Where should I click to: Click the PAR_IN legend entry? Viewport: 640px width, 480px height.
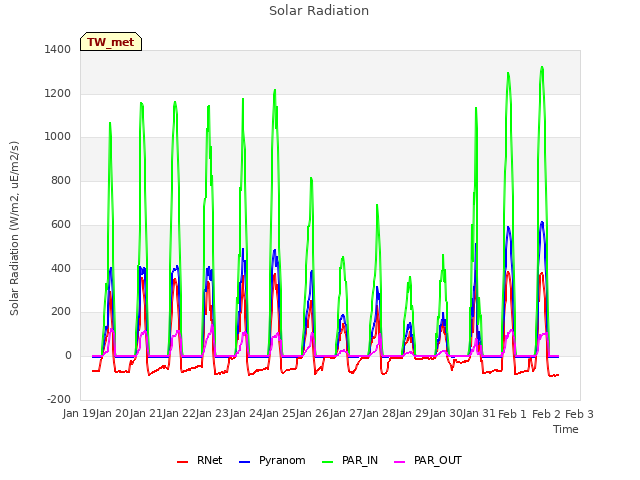click(350, 460)
